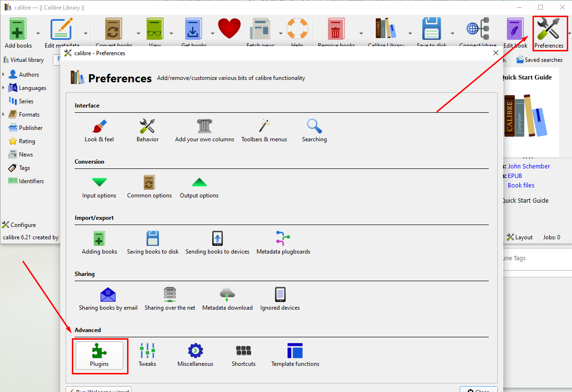
Task: Open Tweaks in Advanced section
Action: tap(148, 355)
